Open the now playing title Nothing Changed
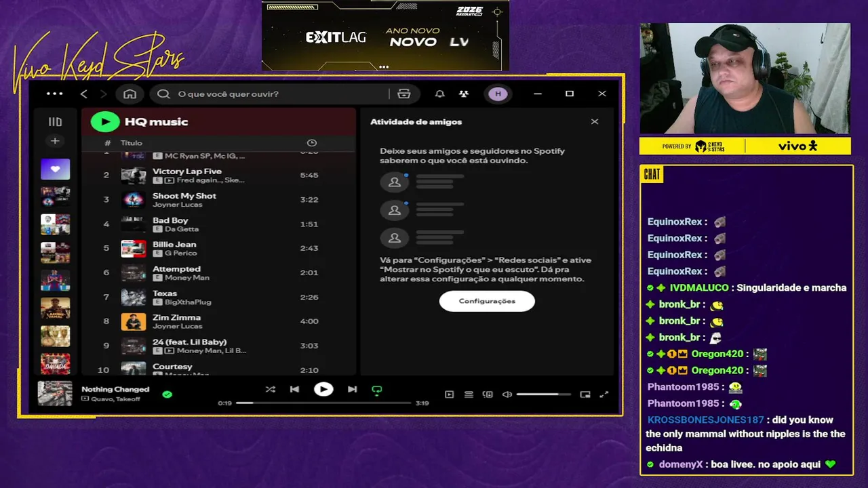This screenshot has height=488, width=868. 115,389
